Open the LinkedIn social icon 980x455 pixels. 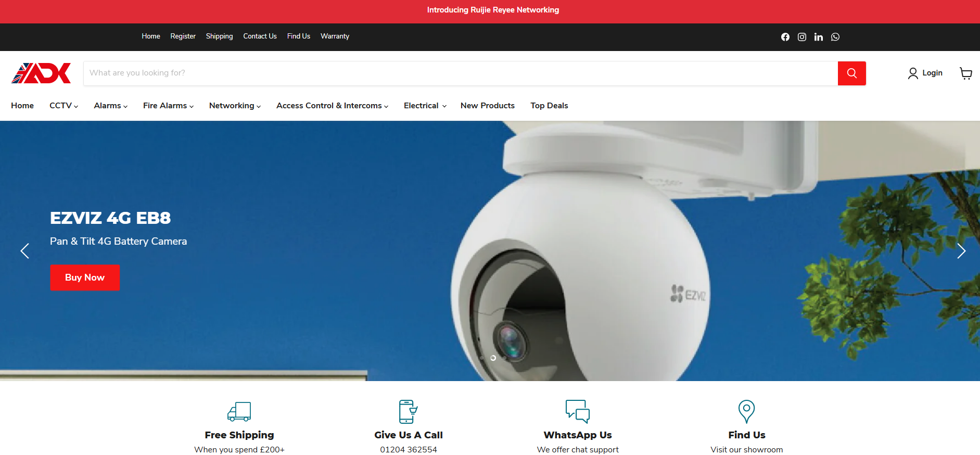tap(819, 37)
